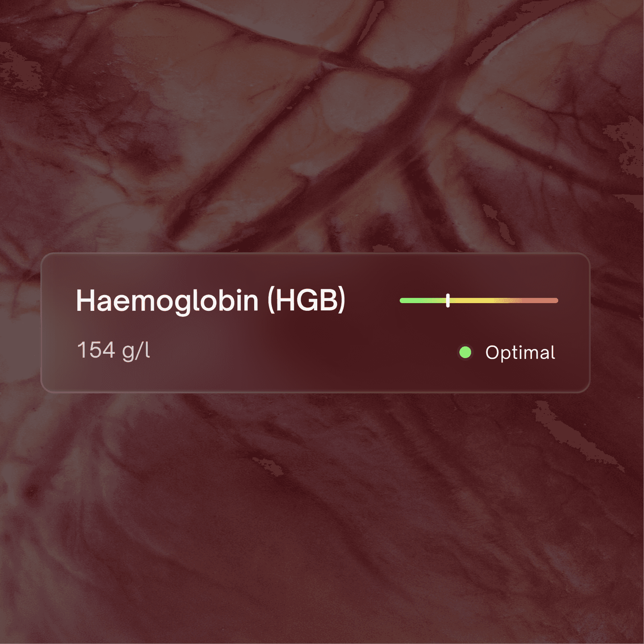Open the Haemoglobin result card
This screenshot has width=644, height=644.
pos(316,323)
